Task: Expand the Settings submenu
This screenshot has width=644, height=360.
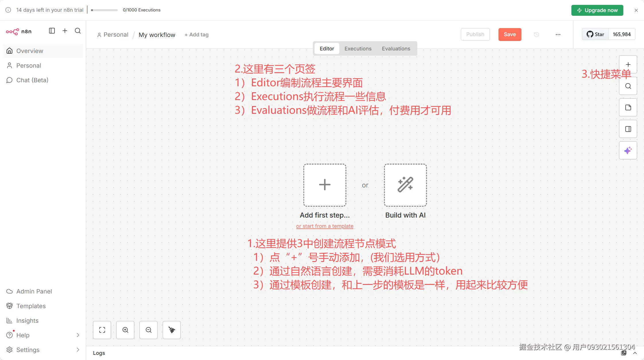Action: click(x=78, y=350)
